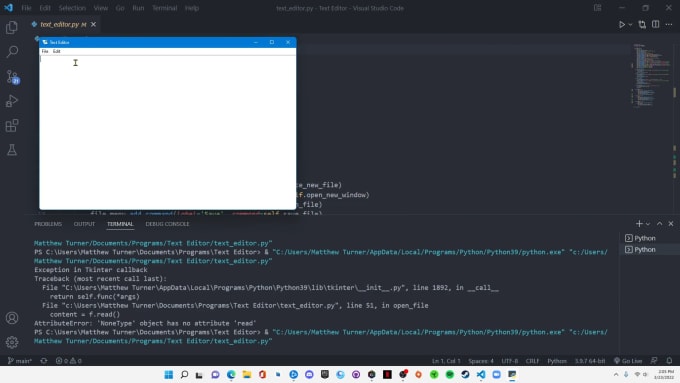Open the editor More Actions ellipsis
The width and height of the screenshot is (680, 383).
click(x=669, y=24)
